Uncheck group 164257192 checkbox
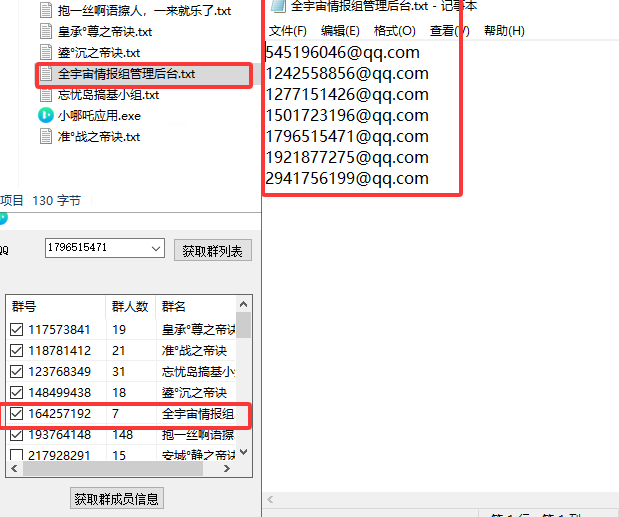This screenshot has height=517, width=619. [16, 413]
